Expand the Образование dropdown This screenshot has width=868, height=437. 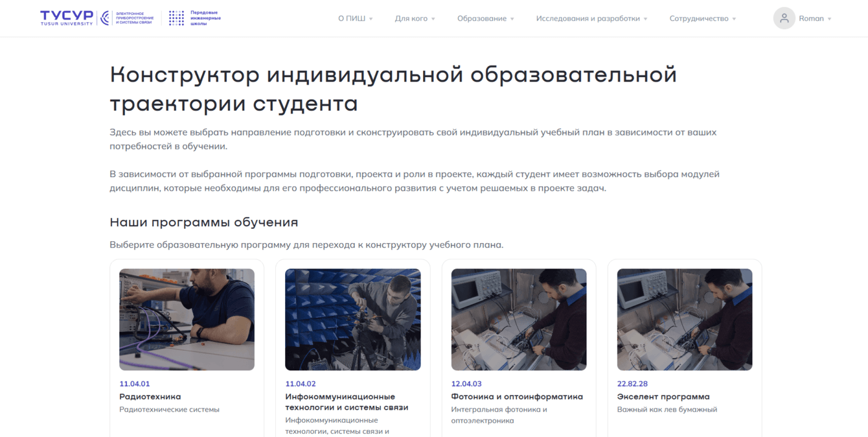(486, 19)
